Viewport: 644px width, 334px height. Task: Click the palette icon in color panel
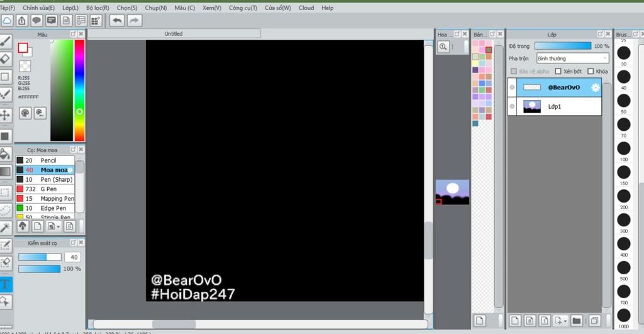click(x=25, y=113)
